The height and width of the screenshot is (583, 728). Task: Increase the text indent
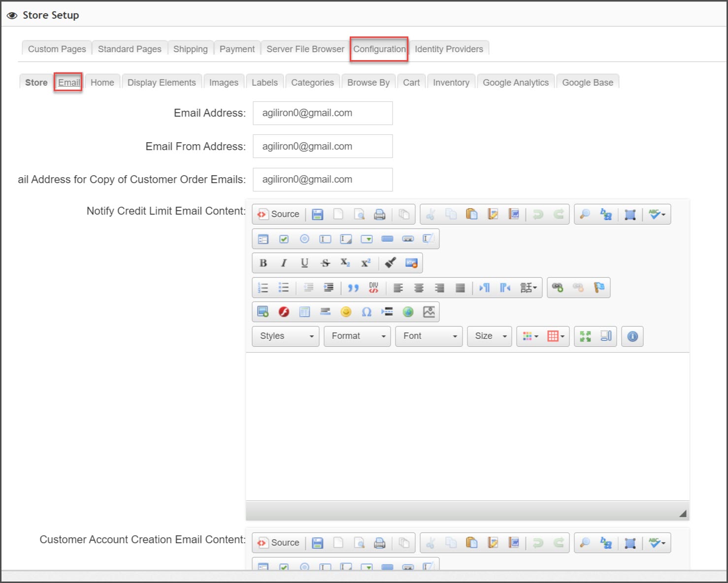(x=329, y=288)
